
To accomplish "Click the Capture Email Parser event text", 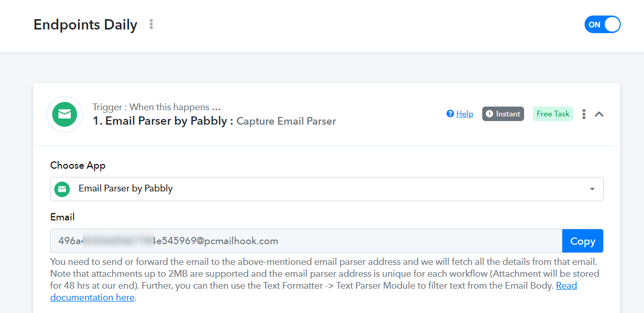I will tap(286, 122).
